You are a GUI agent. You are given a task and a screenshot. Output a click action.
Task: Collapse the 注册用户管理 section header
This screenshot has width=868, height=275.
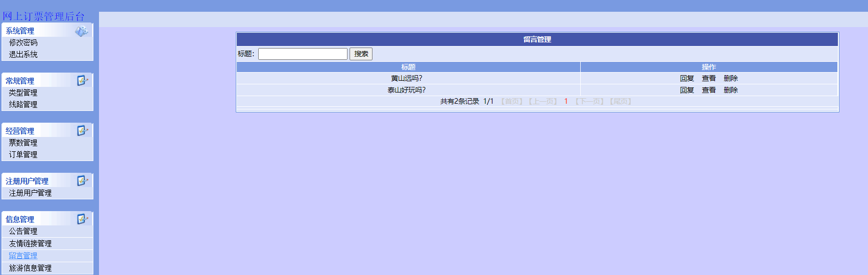[x=27, y=181]
